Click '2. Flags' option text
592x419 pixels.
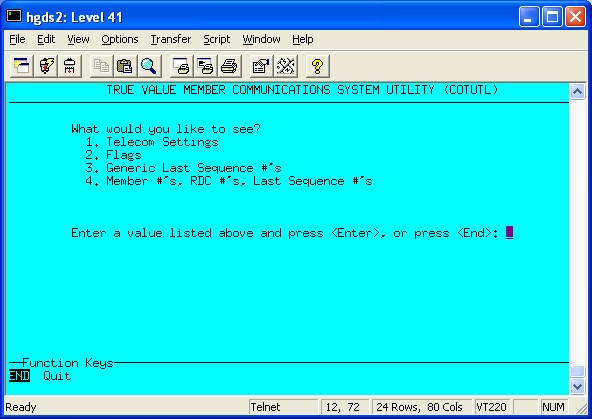tap(113, 155)
